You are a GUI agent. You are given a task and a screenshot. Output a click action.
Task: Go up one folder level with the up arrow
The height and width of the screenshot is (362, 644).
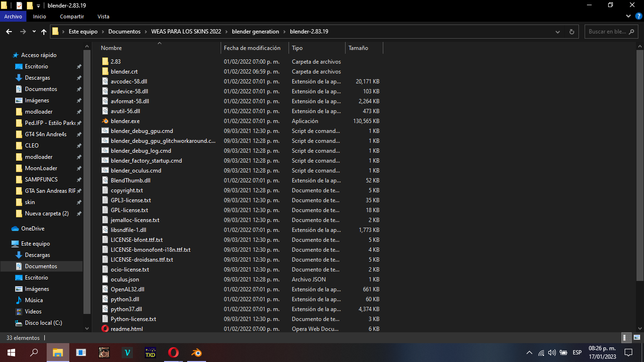click(x=44, y=32)
